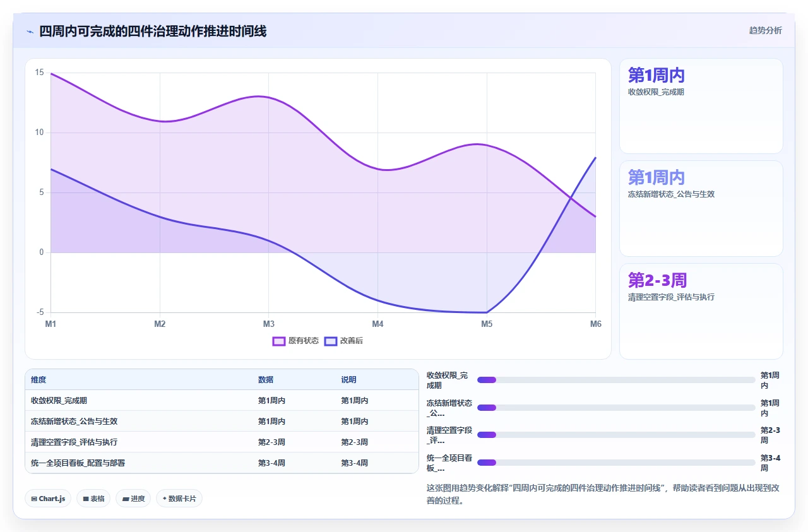The width and height of the screenshot is (808, 532).
Task: Toggle the 改善后 legend series
Action: 343,341
